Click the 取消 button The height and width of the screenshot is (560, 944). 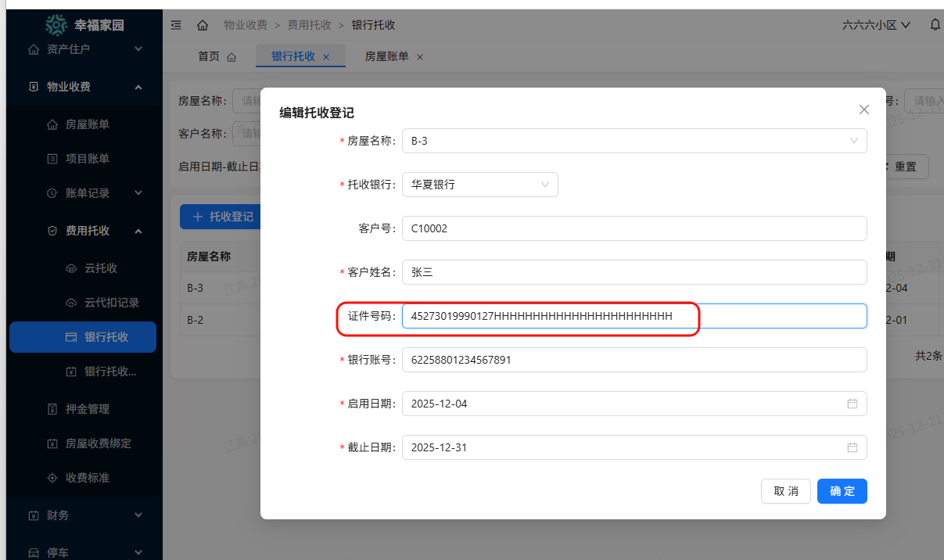coord(785,491)
